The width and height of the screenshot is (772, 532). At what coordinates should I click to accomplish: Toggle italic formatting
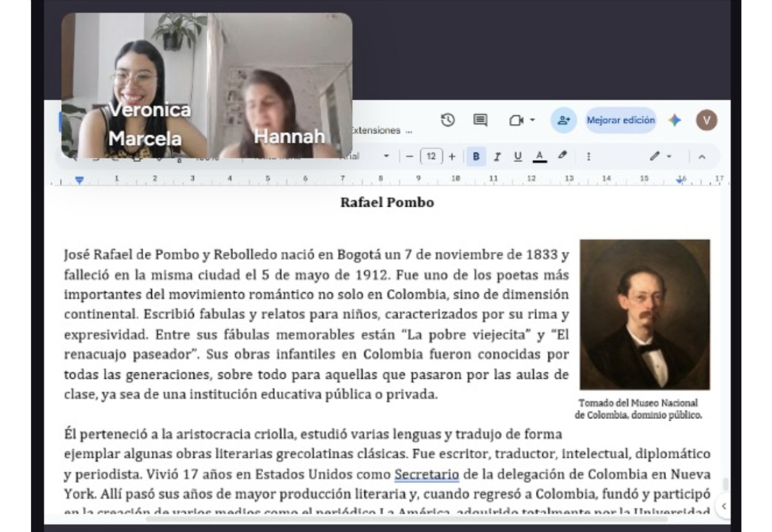coord(497,157)
